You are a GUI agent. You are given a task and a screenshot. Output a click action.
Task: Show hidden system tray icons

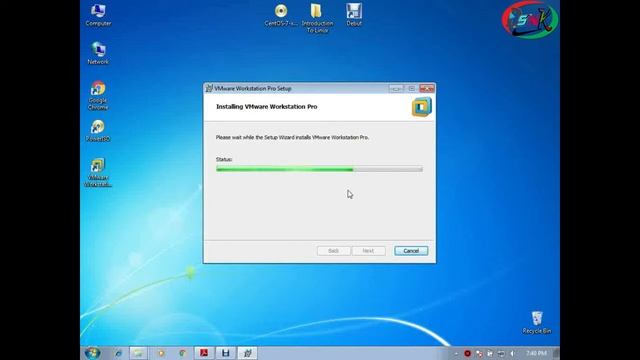pyautogui.click(x=456, y=353)
